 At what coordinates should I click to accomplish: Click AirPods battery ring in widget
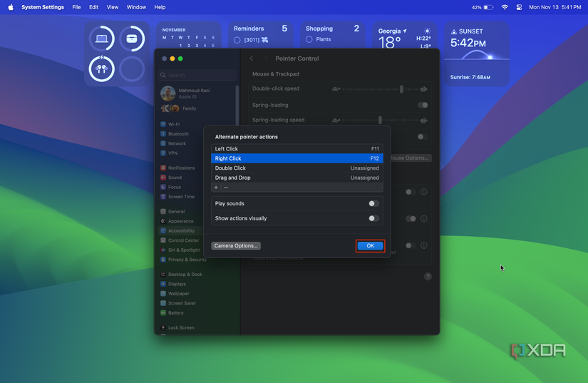click(x=102, y=69)
